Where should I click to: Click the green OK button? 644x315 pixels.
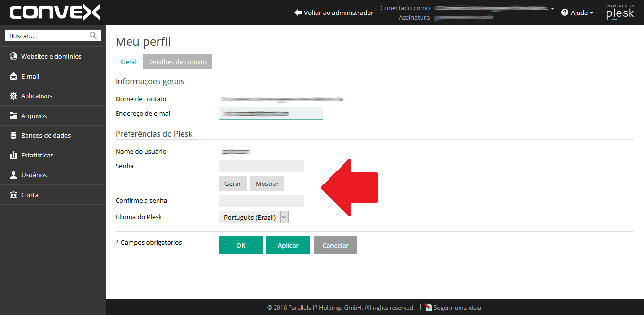[241, 245]
